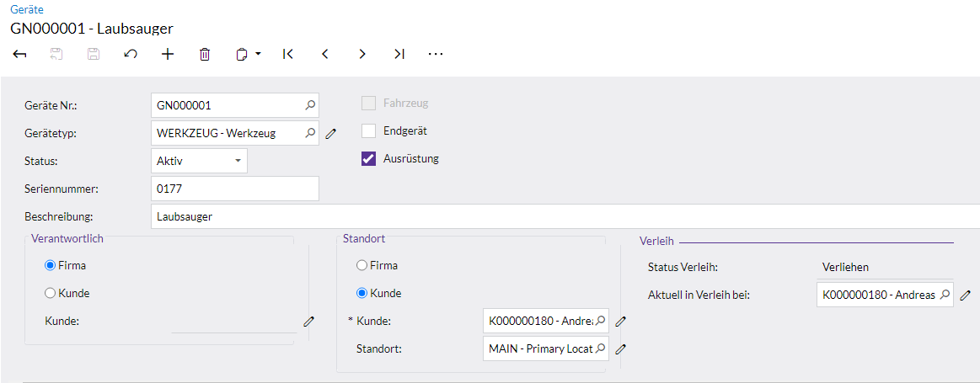
Task: Go to previous record arrow
Action: pyautogui.click(x=325, y=54)
